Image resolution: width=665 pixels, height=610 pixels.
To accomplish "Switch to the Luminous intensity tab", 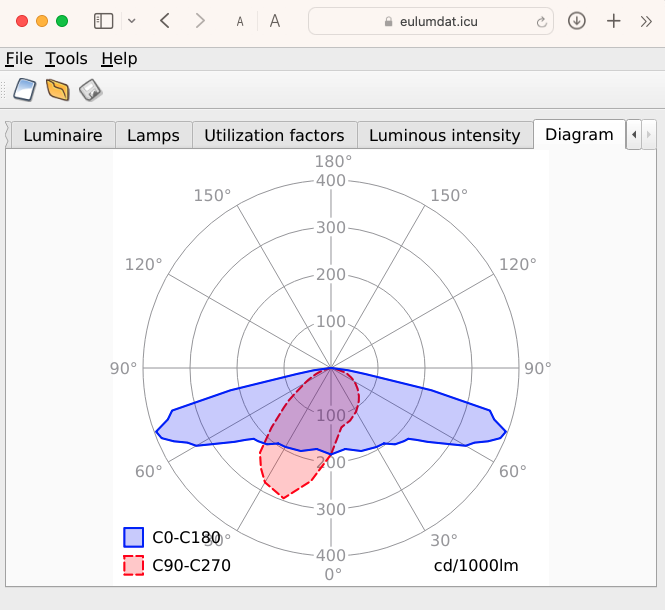I will pos(445,135).
